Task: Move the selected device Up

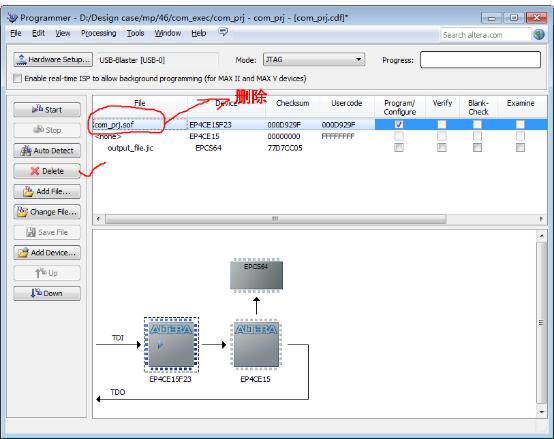Action: click(x=47, y=273)
